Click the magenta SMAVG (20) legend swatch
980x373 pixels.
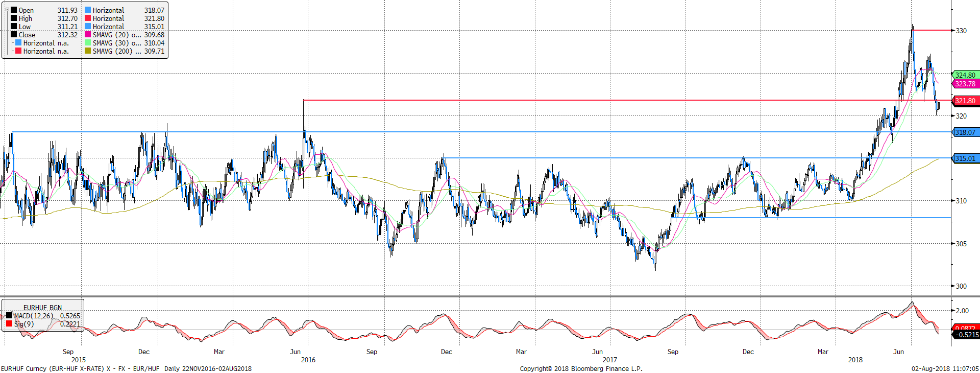point(88,35)
